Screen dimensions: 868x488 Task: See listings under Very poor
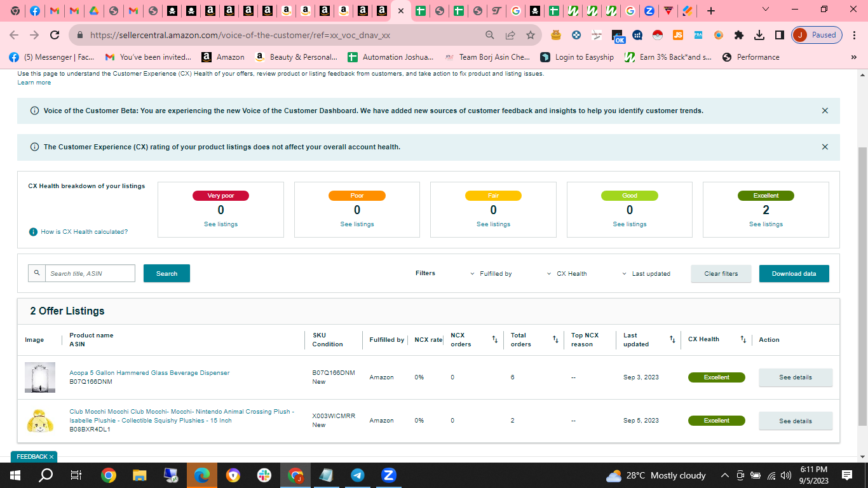[x=220, y=224]
